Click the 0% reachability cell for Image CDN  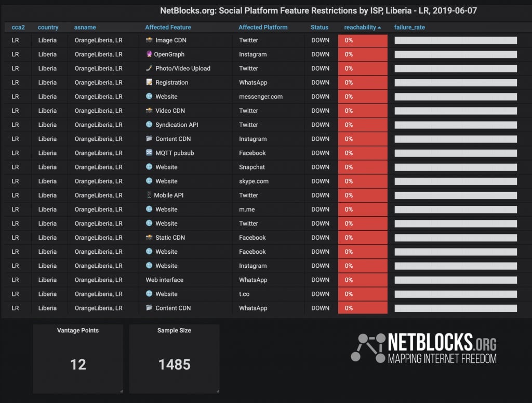[363, 40]
